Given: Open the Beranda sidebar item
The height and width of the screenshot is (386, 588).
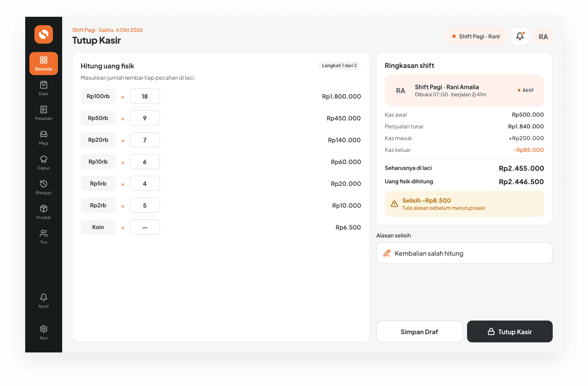Looking at the screenshot, I should tap(44, 63).
